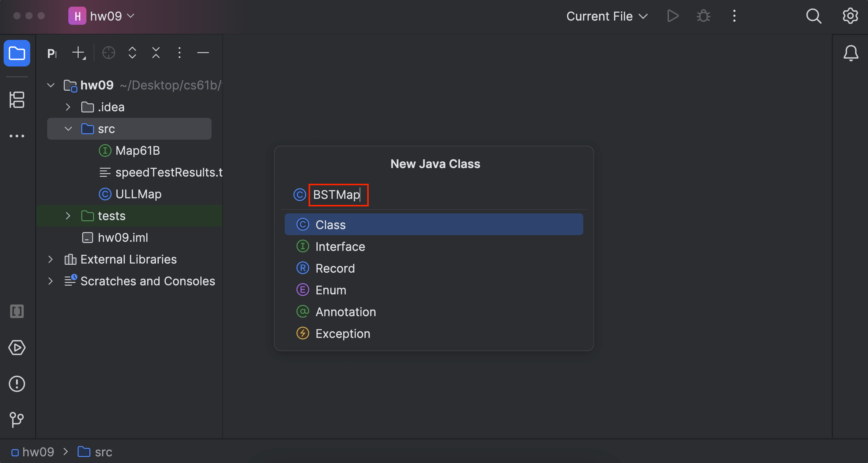Collapse the src folder
This screenshot has height=463, width=868.
tap(68, 129)
